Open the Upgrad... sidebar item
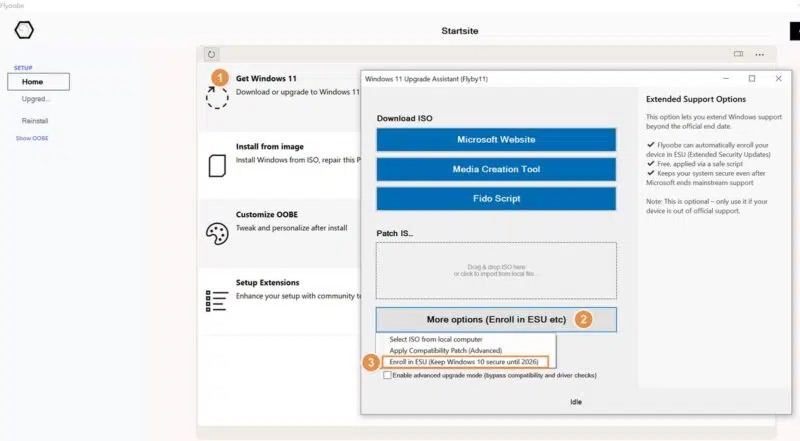Viewport: 800px width, 441px height. tap(35, 99)
